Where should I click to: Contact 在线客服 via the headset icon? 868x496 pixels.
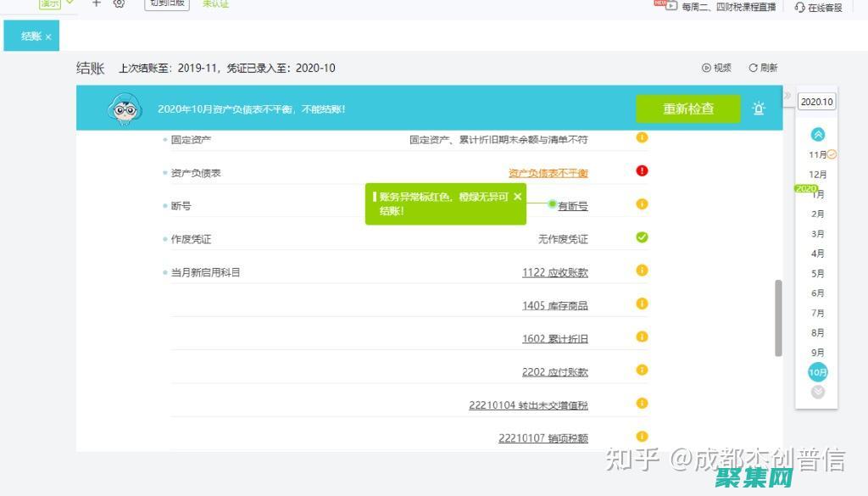point(801,6)
